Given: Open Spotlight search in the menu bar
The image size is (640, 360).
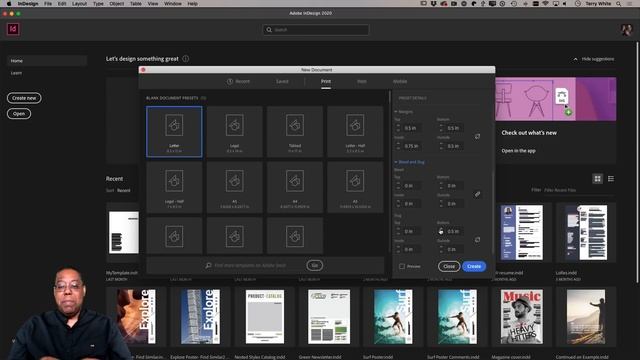Looking at the screenshot, I should coord(619,4).
